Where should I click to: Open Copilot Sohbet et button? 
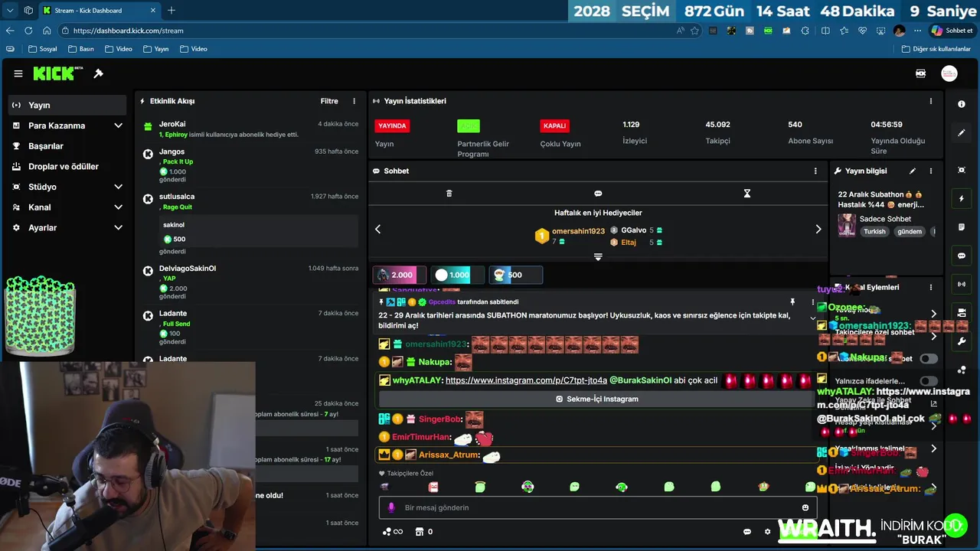point(952,31)
